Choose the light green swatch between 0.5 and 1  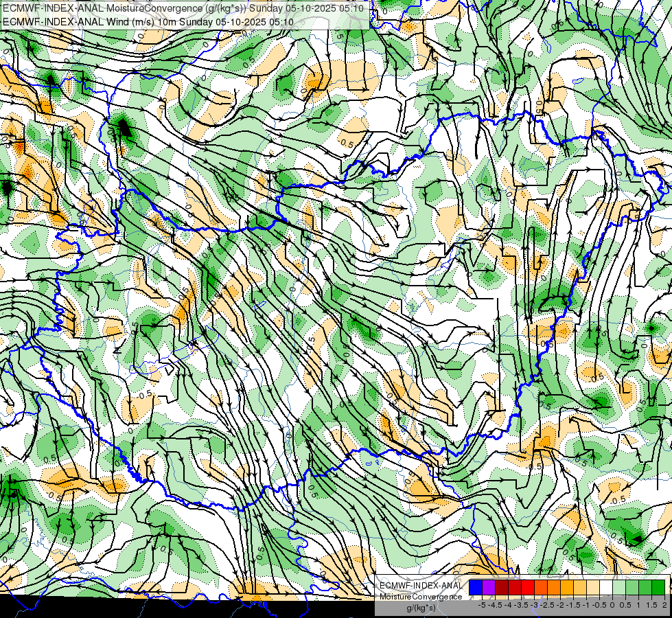pos(632,588)
